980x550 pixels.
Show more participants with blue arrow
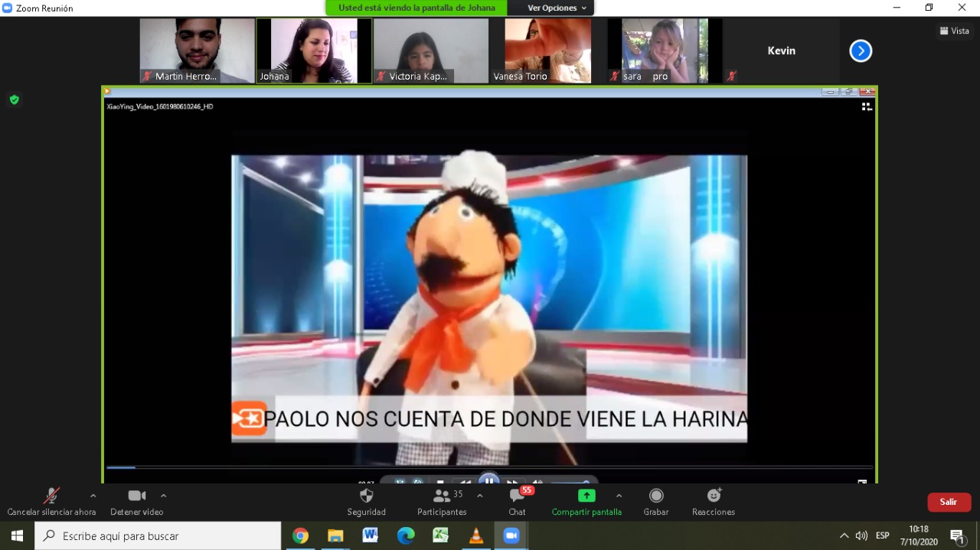(861, 51)
